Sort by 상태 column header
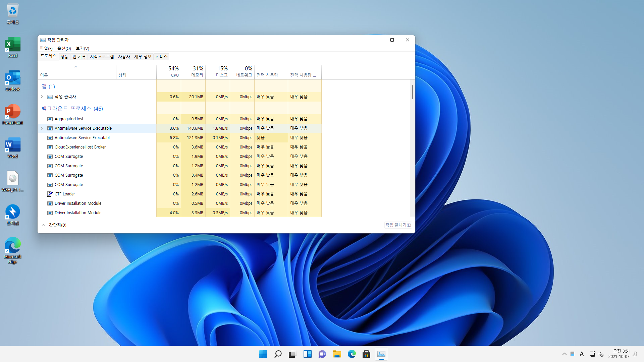Viewport: 644px width, 362px height. tap(137, 72)
